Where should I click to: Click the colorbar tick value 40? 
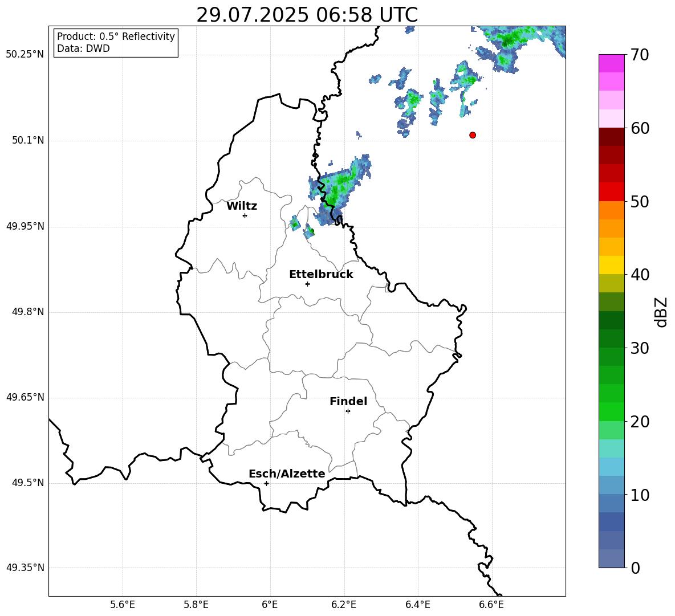coord(640,275)
